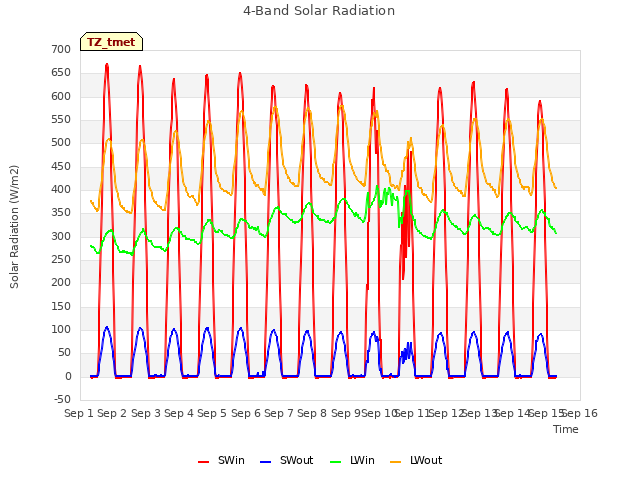Click the 150 y-axis tick label

click(61, 307)
